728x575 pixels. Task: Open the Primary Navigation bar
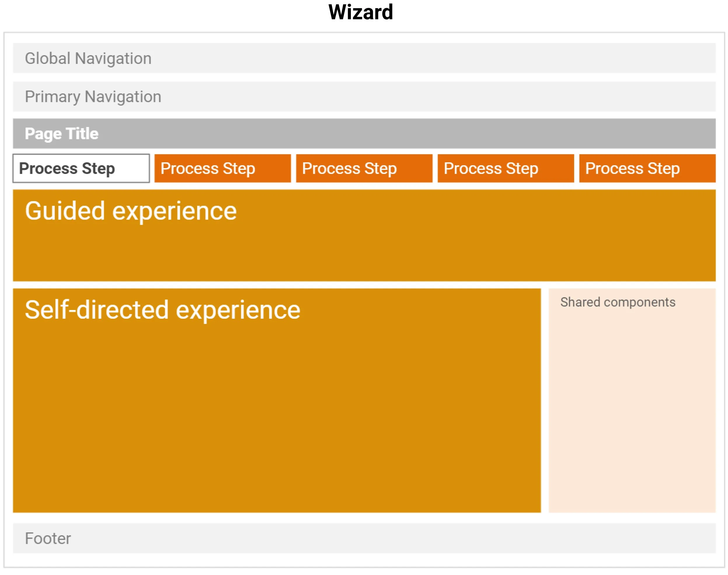click(364, 97)
